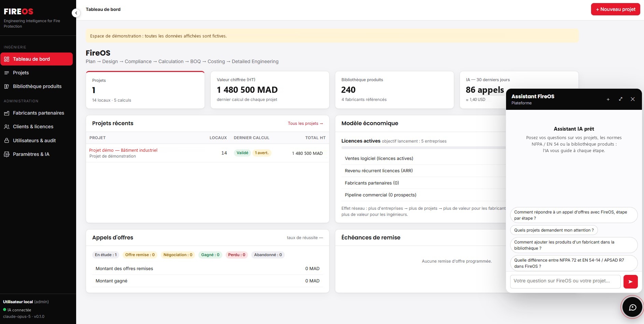Screen dimensions: 644x324
Task: Click the Tableau de bord sidebar icon
Action: tap(6, 59)
